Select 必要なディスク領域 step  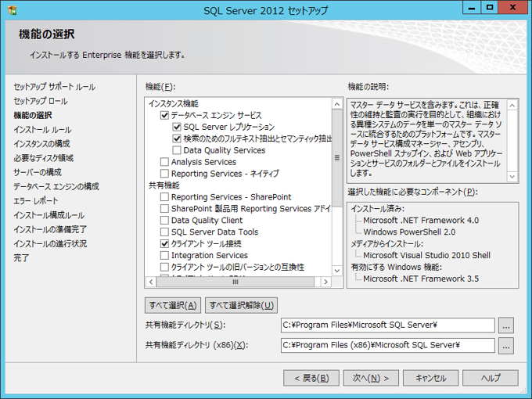tap(44, 158)
